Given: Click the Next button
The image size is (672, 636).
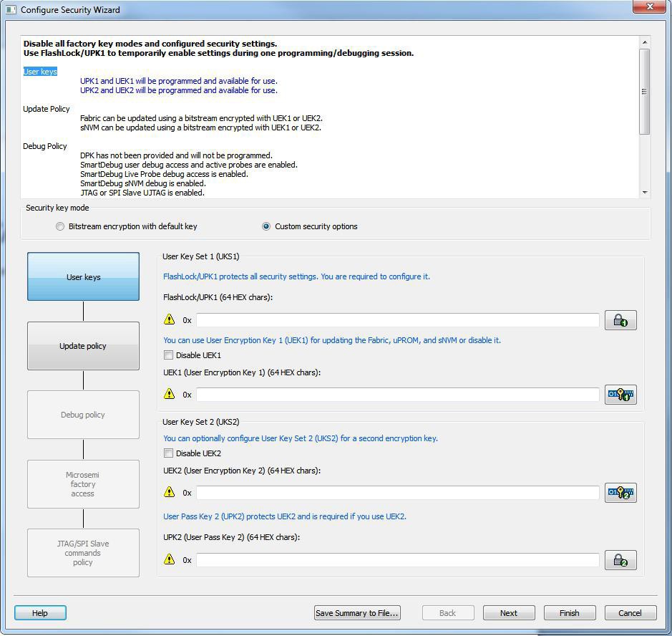Looking at the screenshot, I should (x=509, y=613).
